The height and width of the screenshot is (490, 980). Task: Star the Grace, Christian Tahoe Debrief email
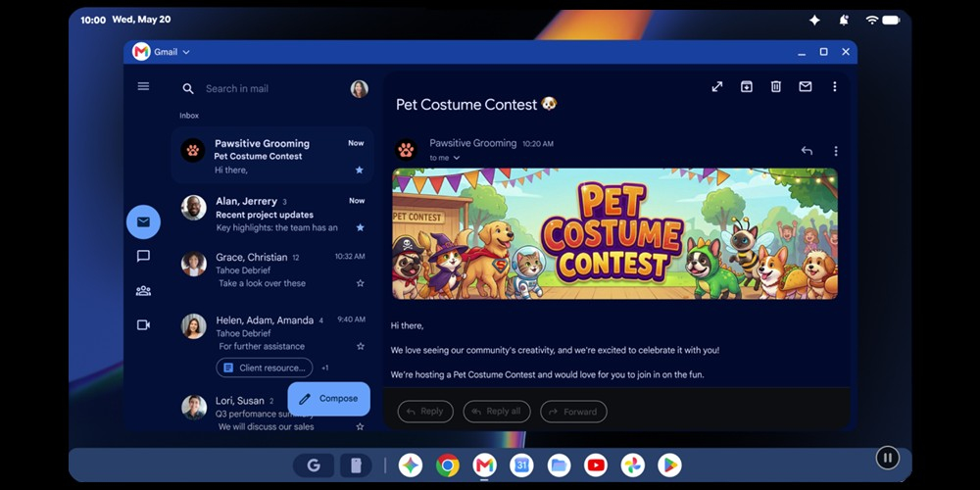click(360, 283)
